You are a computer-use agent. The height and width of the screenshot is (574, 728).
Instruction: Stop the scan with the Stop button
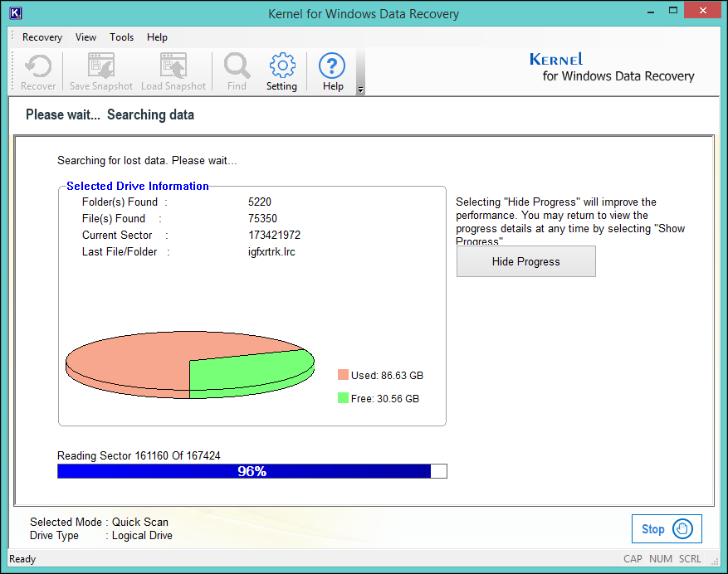point(667,528)
